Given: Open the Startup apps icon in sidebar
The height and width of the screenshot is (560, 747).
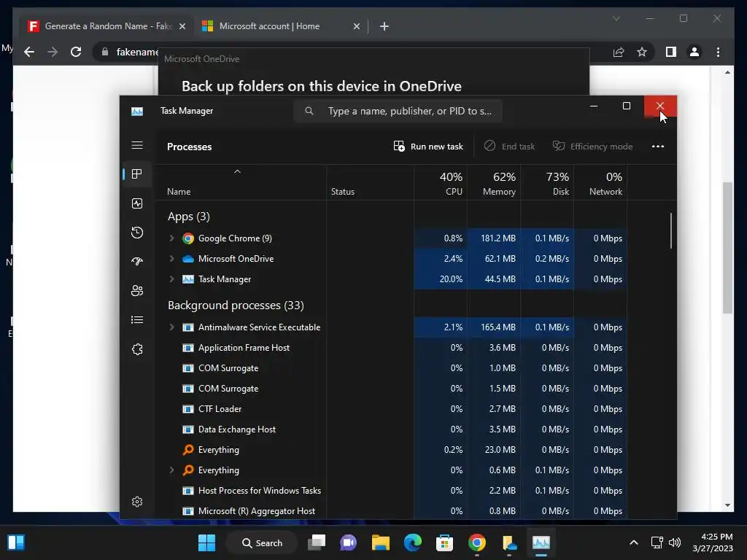Looking at the screenshot, I should coord(137,262).
